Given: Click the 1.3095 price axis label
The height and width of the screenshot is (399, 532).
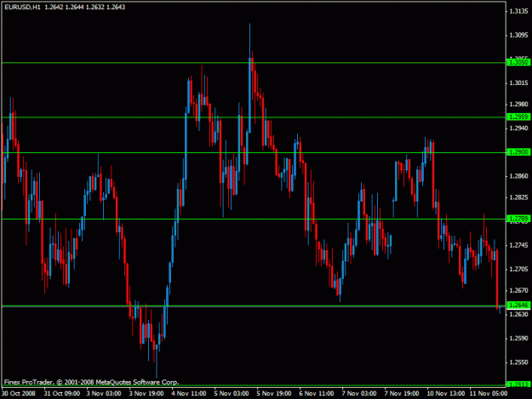Looking at the screenshot, I should [x=519, y=35].
